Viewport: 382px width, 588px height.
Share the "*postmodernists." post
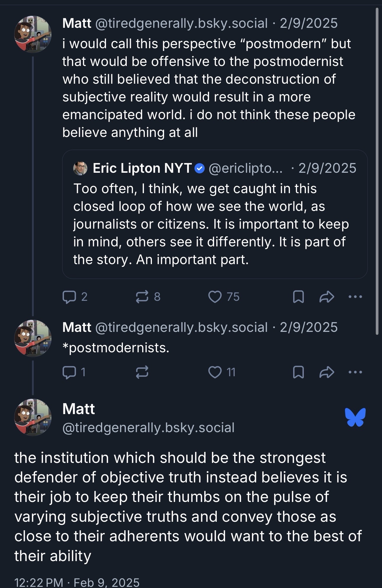coord(327,372)
